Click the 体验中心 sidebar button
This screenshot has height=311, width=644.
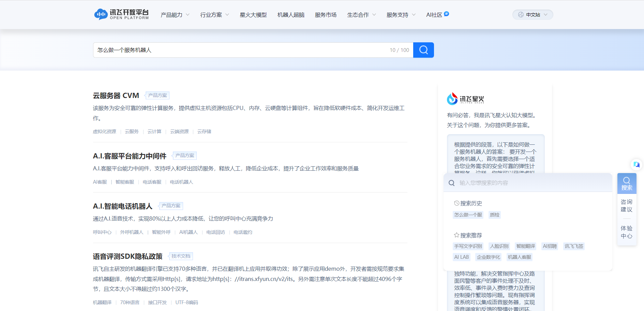[627, 232]
